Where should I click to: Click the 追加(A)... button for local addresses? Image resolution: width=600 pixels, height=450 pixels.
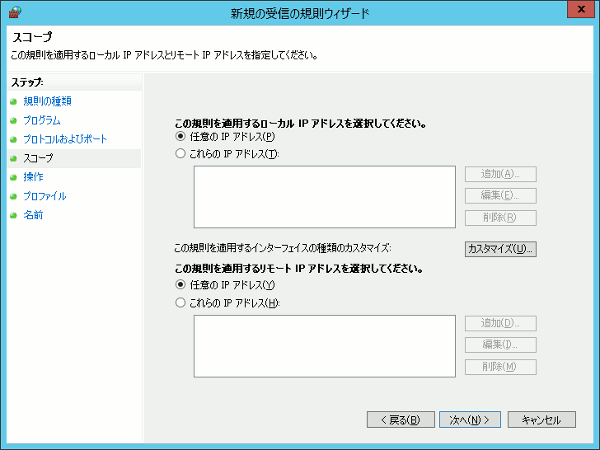click(501, 174)
